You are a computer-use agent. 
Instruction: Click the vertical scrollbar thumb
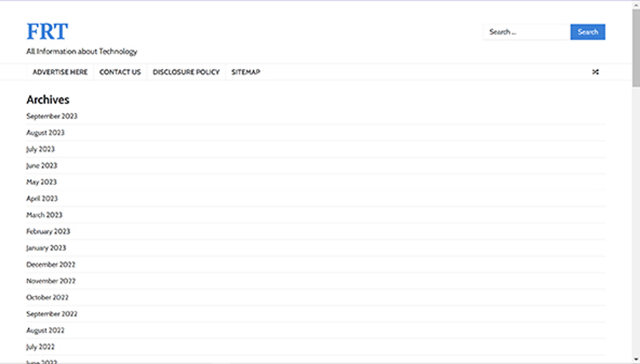click(x=636, y=47)
